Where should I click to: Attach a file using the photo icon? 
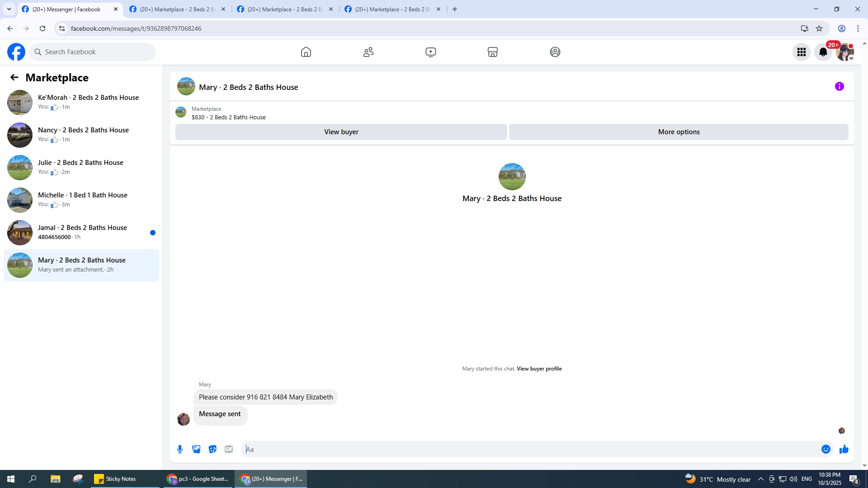[196, 449]
